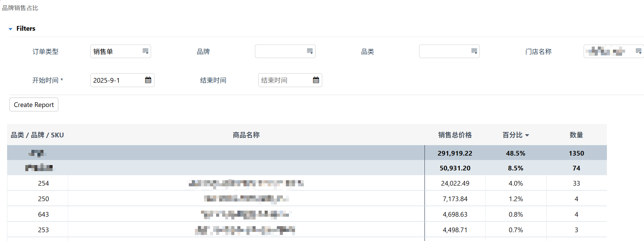This screenshot has height=241, width=644.
Task: Click the product name in SKU 254 row
Action: pyautogui.click(x=246, y=183)
